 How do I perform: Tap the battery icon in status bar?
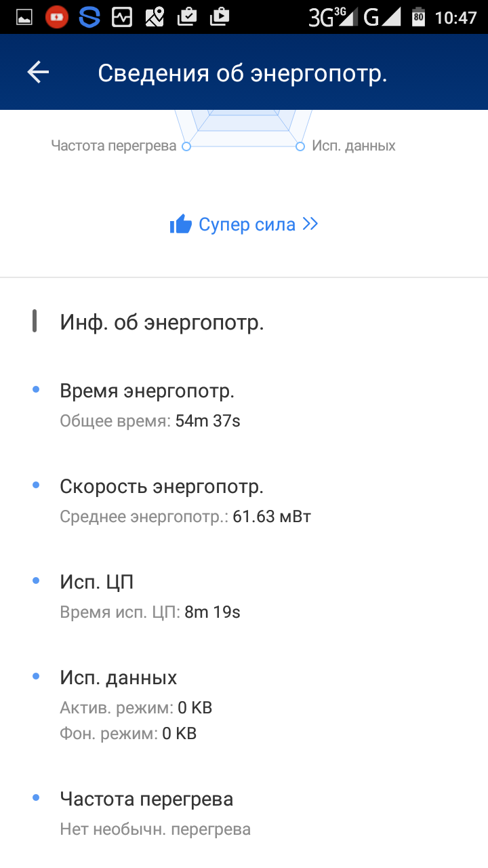[418, 17]
